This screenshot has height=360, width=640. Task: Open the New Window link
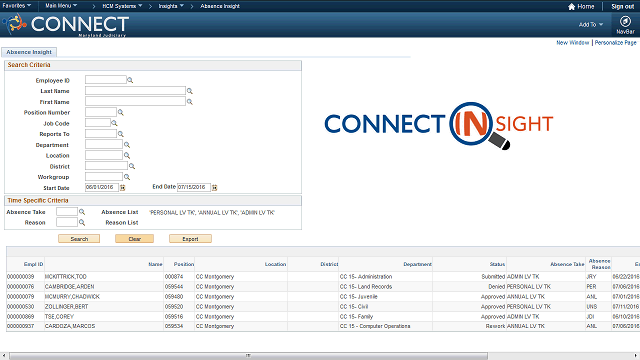click(573, 42)
